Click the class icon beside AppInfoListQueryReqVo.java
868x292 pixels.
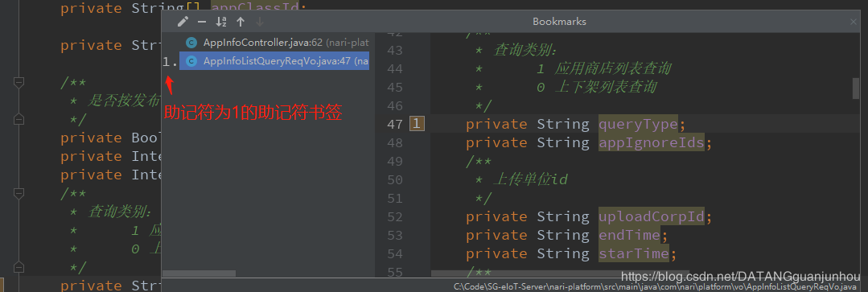click(x=191, y=61)
